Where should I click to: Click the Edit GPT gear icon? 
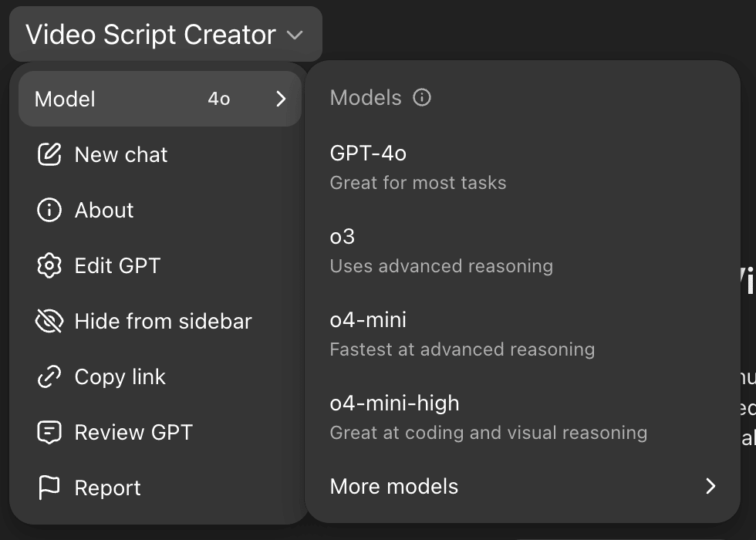coord(49,265)
